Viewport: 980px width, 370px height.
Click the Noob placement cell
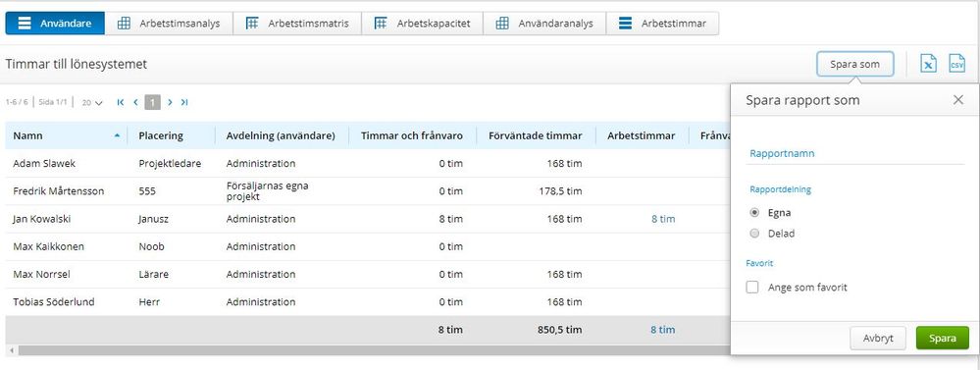point(151,246)
